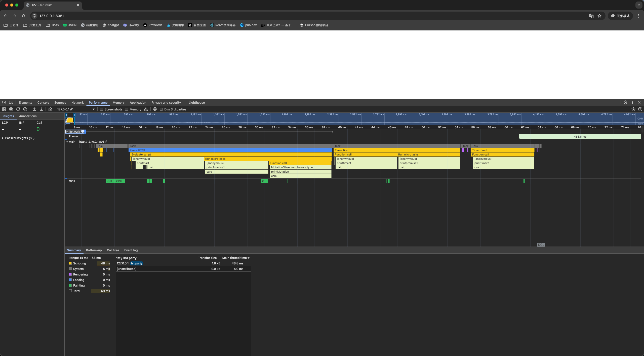The image size is (644, 356).
Task: Toggle the device toolbar icon
Action: [x=11, y=102]
